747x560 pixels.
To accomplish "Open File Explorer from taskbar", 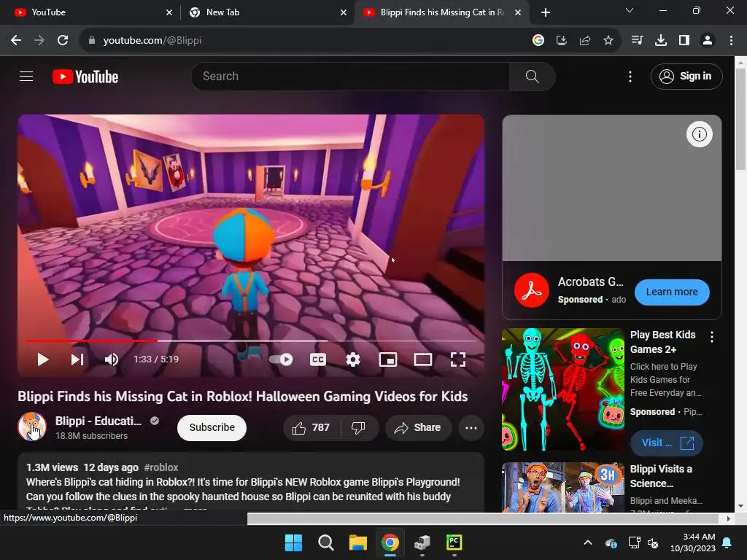I will click(x=357, y=542).
